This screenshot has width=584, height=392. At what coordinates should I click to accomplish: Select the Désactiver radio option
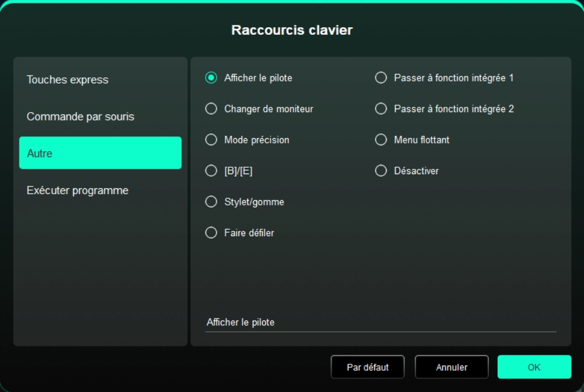(x=381, y=171)
